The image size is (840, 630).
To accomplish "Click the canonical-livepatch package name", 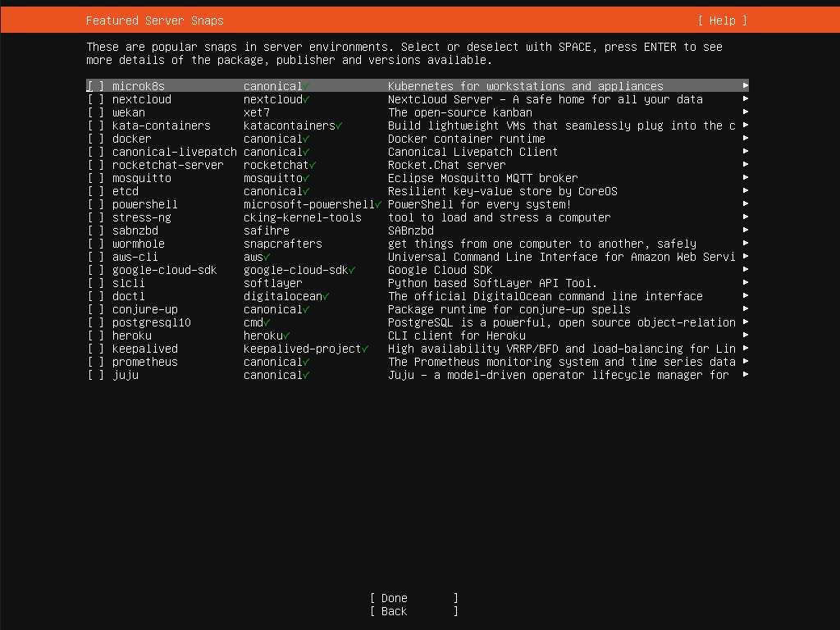I will (174, 152).
